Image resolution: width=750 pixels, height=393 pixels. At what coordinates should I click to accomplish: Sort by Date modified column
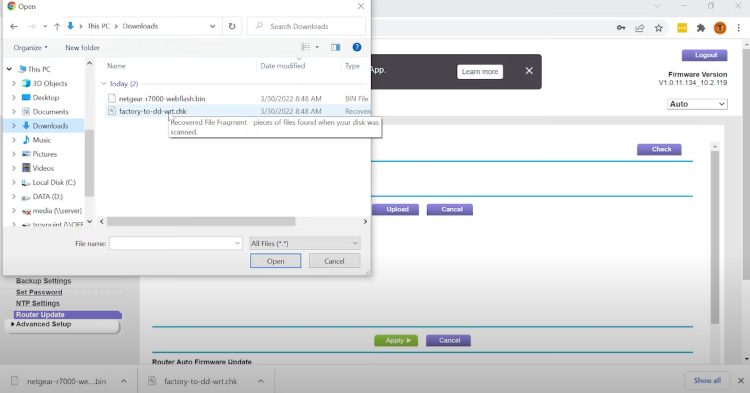click(283, 66)
